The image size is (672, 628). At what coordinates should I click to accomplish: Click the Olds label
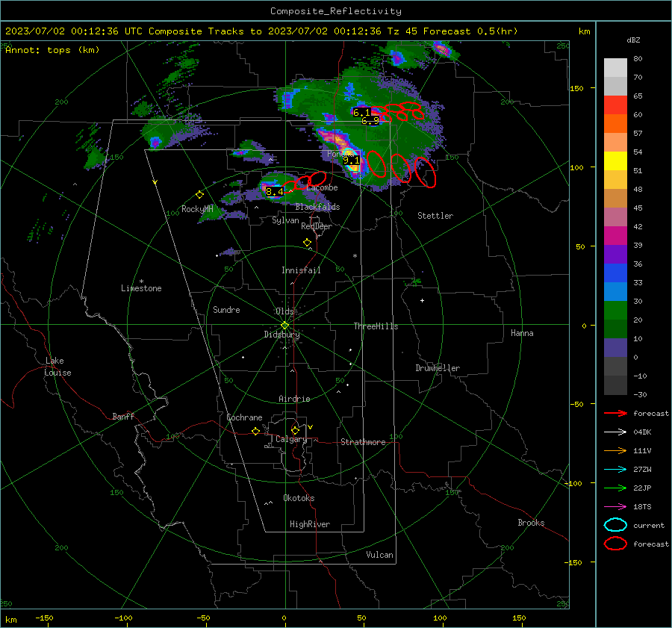(284, 311)
